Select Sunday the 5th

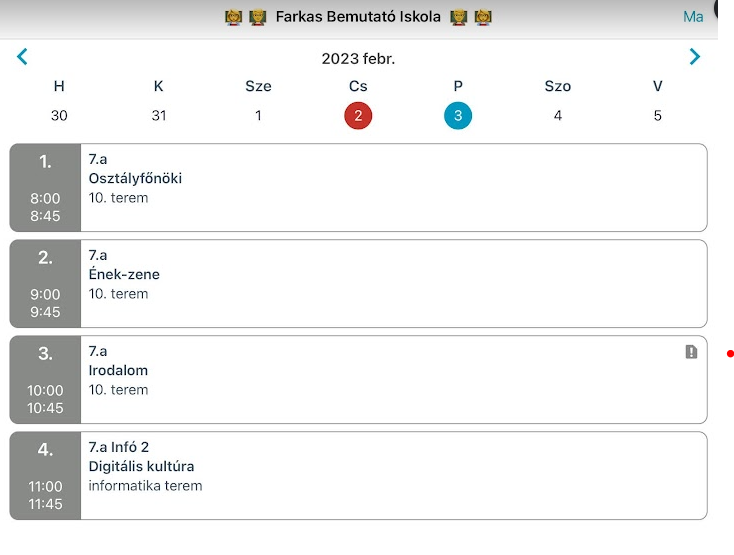coord(657,116)
